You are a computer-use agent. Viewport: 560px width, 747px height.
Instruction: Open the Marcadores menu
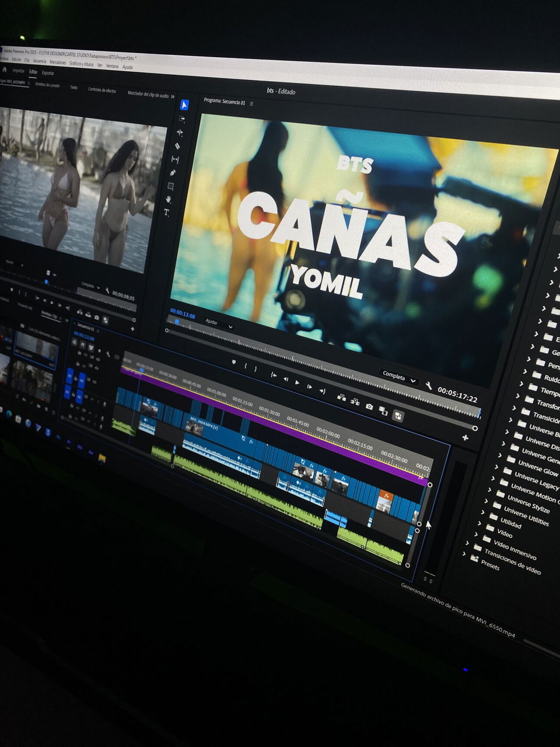pos(58,62)
